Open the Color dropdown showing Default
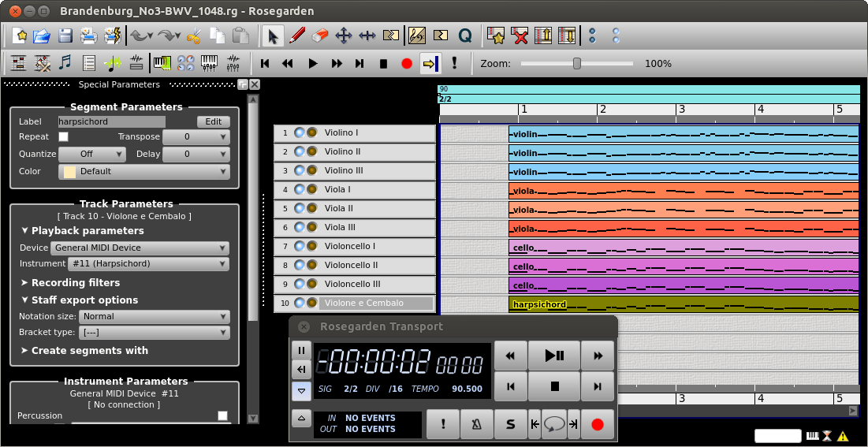This screenshot has height=447, width=868. click(x=144, y=172)
